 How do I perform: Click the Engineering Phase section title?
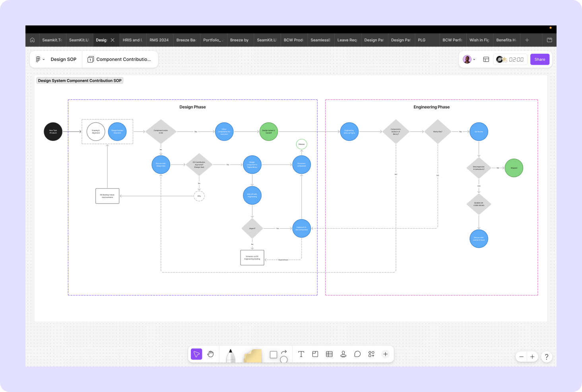431,107
